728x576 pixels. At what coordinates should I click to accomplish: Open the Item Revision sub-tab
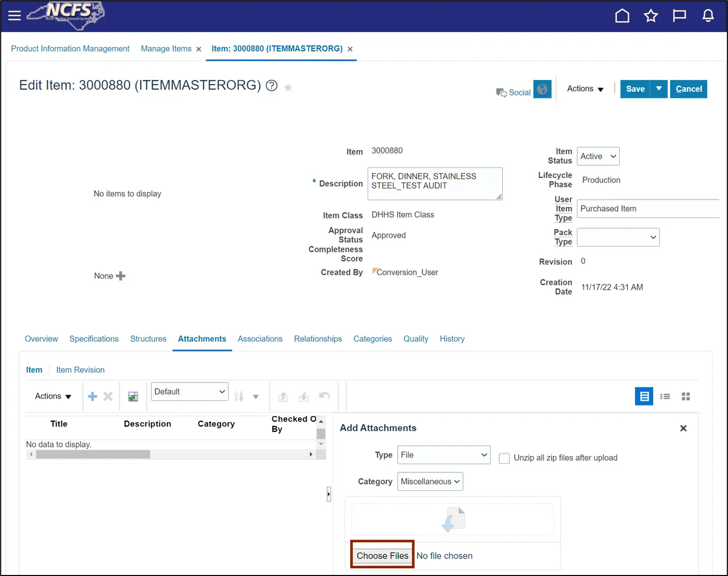(x=80, y=370)
